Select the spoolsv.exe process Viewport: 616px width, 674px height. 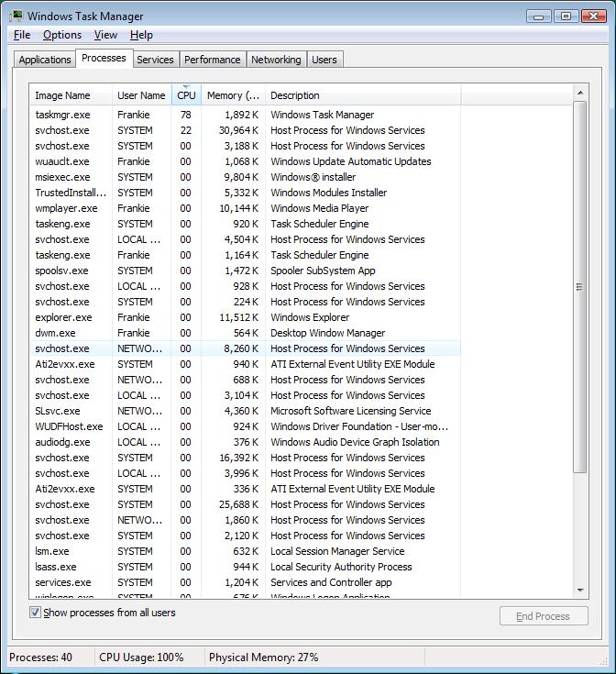[245, 271]
